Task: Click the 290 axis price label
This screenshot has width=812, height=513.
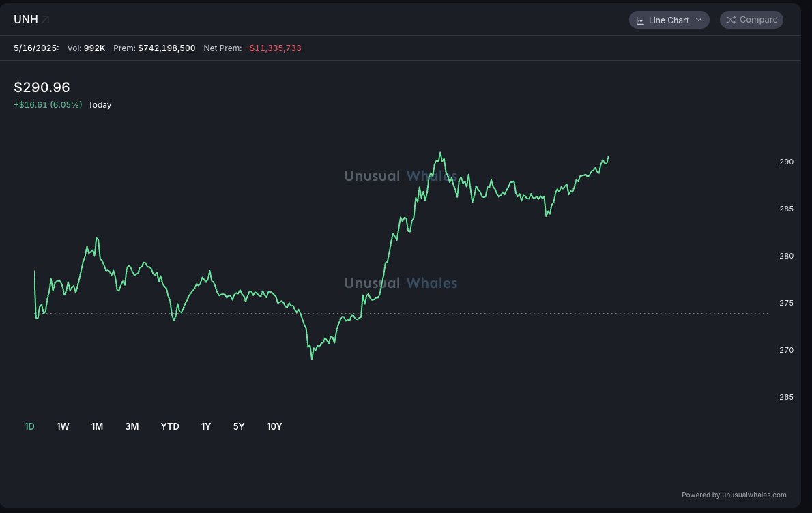Action: click(786, 162)
